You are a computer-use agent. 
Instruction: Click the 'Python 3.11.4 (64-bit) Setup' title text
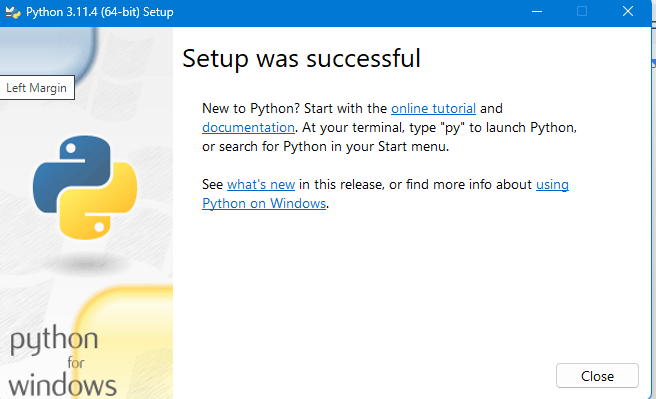(x=100, y=12)
